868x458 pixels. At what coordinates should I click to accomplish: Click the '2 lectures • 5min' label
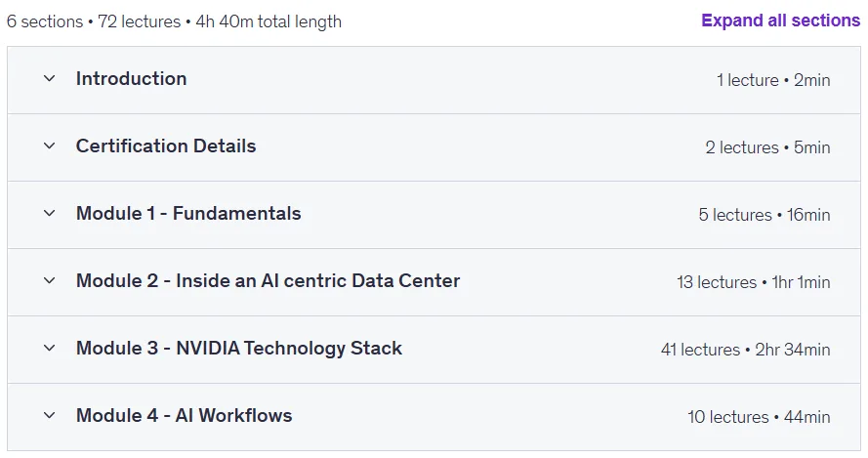click(767, 147)
